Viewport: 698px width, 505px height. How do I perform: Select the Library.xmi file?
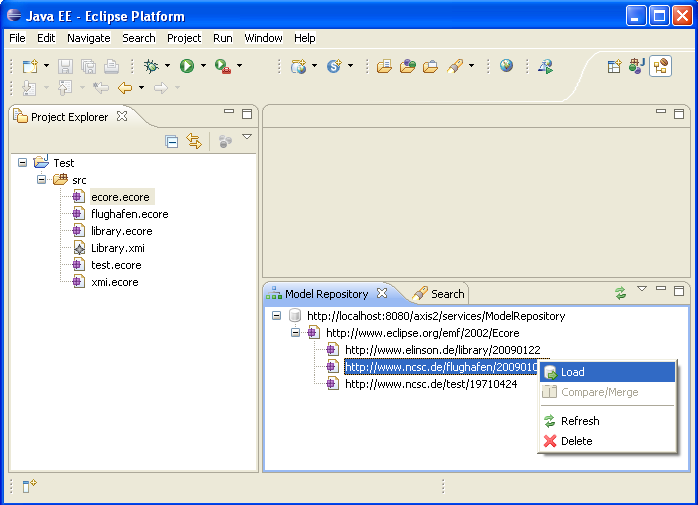point(118,248)
